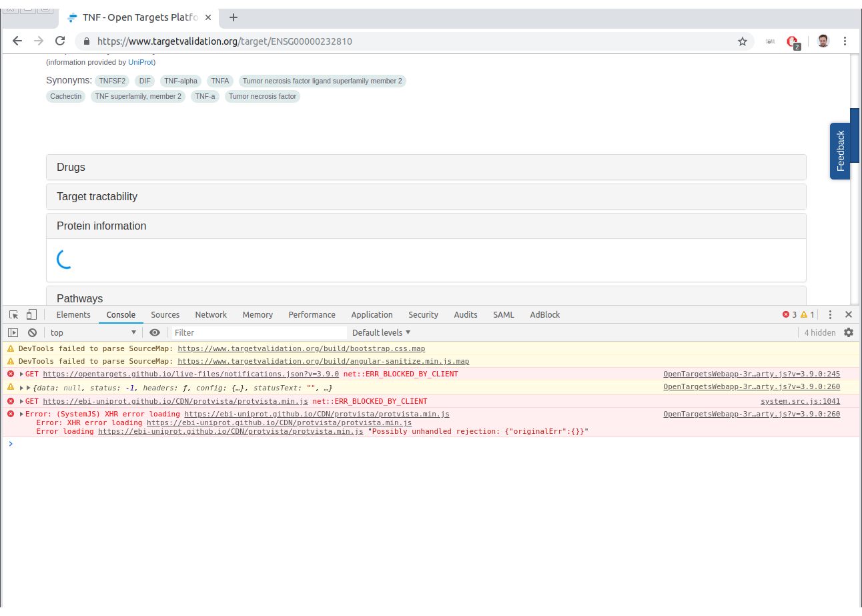Open the Default levels dropdown

381,332
